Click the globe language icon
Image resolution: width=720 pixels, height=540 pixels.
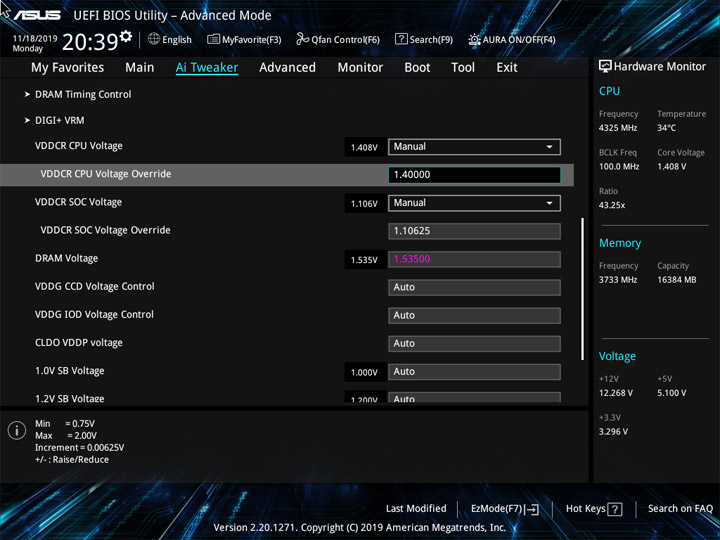click(154, 39)
